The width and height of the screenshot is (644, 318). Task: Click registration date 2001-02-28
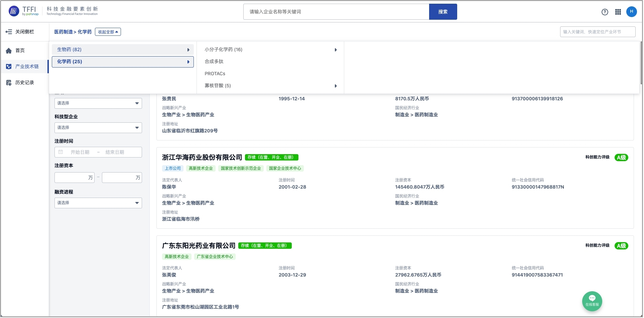pos(292,187)
